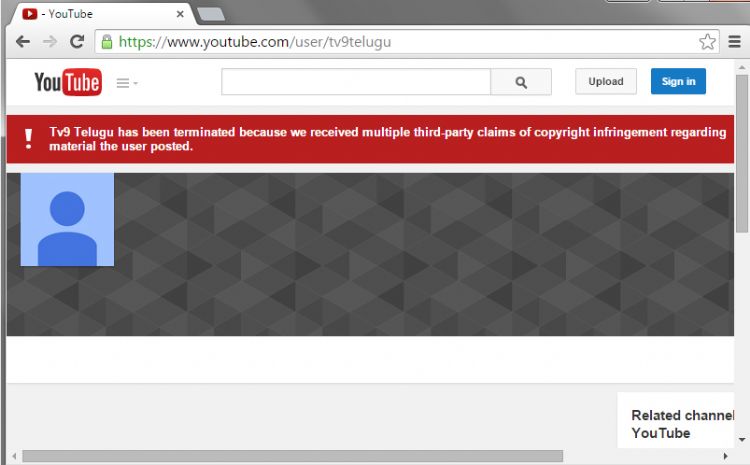Click the magnifier search button
750x465 pixels.
point(521,82)
